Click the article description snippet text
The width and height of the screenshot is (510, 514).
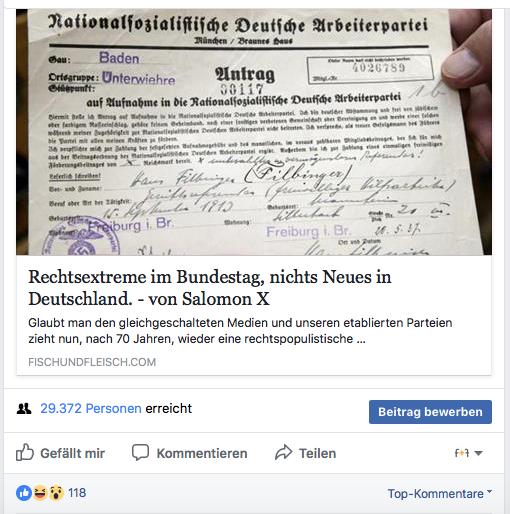tap(240, 331)
